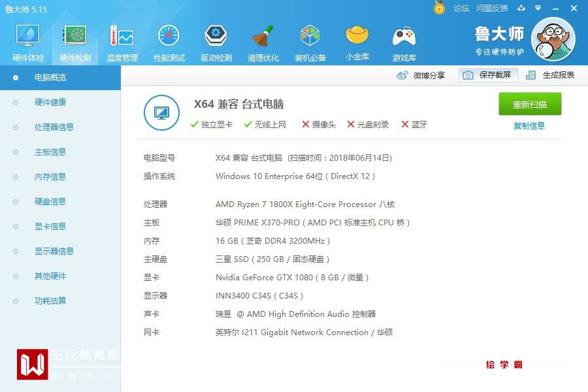Click 复制信息 copy info link

pyautogui.click(x=529, y=125)
